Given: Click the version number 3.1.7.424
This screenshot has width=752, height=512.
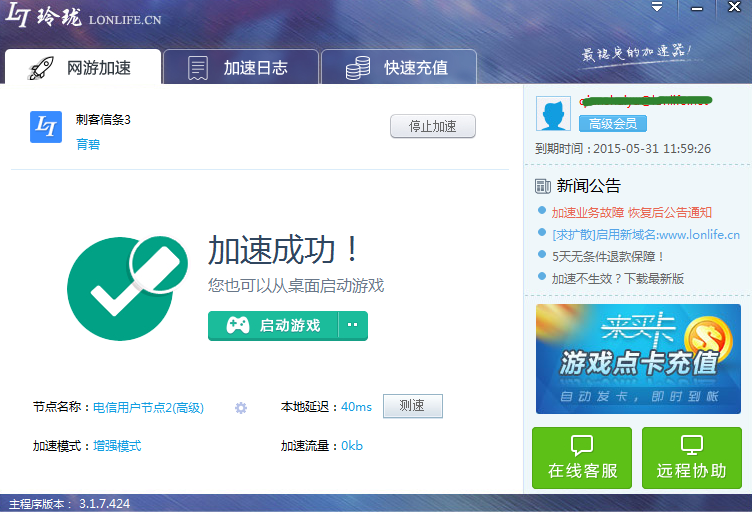Looking at the screenshot, I should pos(105,504).
